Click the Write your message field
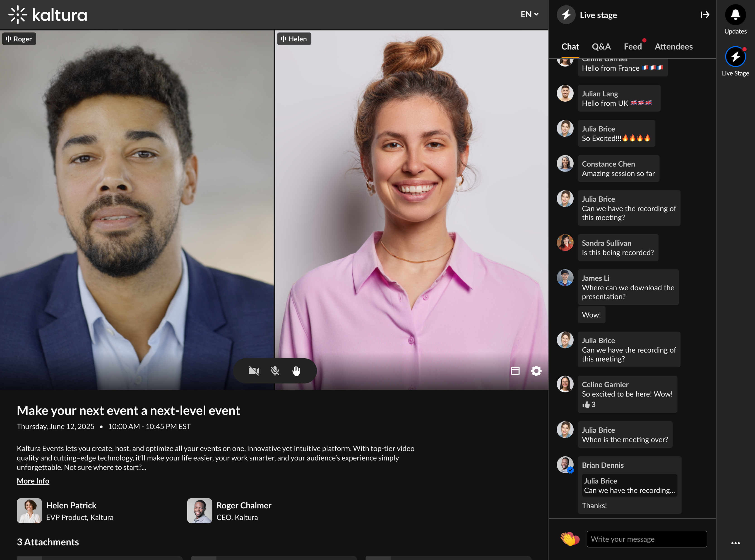The height and width of the screenshot is (560, 755). tap(647, 539)
